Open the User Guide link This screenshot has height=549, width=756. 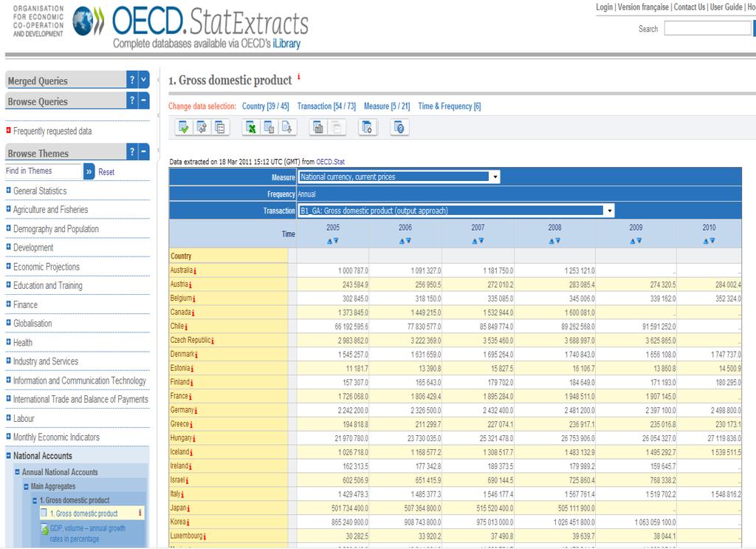pyautogui.click(x=726, y=7)
